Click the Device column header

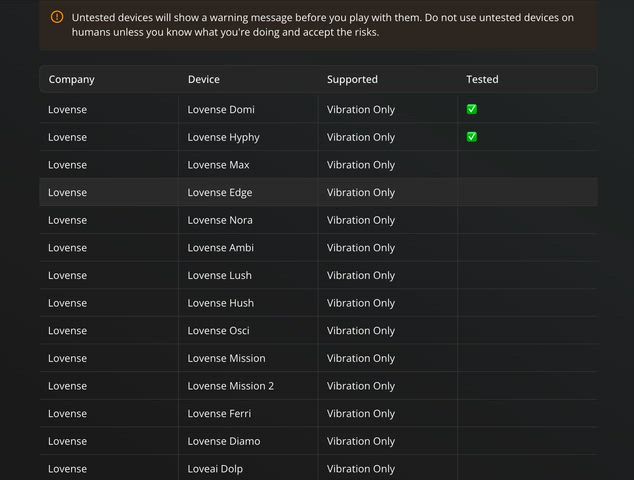coord(204,79)
